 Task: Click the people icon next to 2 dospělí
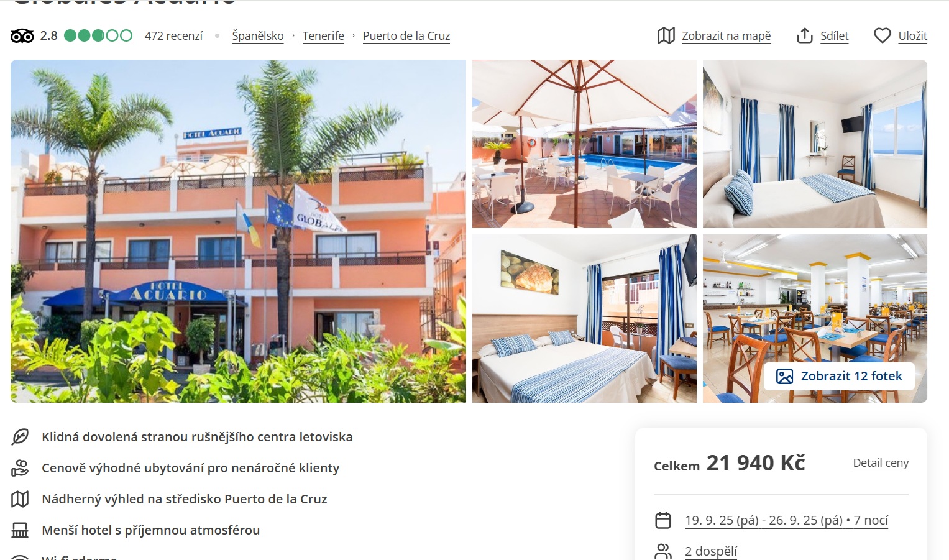(x=663, y=551)
